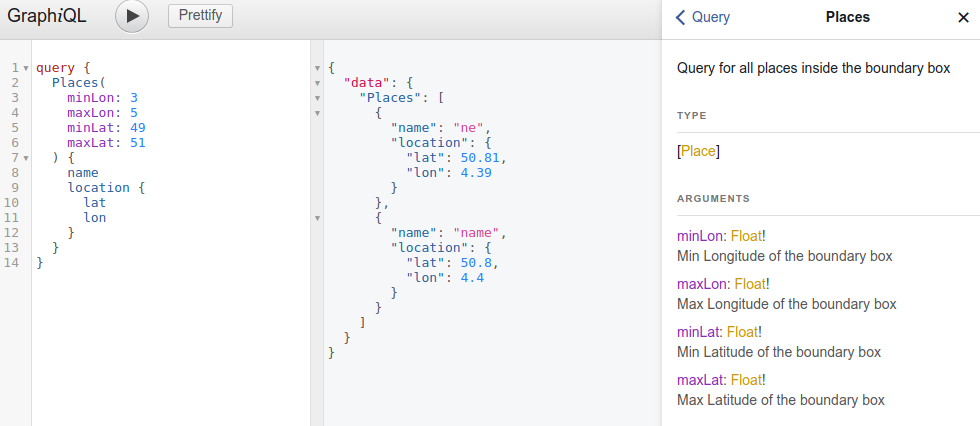Collapse the query block at line 1
Image resolution: width=980 pixels, height=426 pixels.
tap(26, 68)
